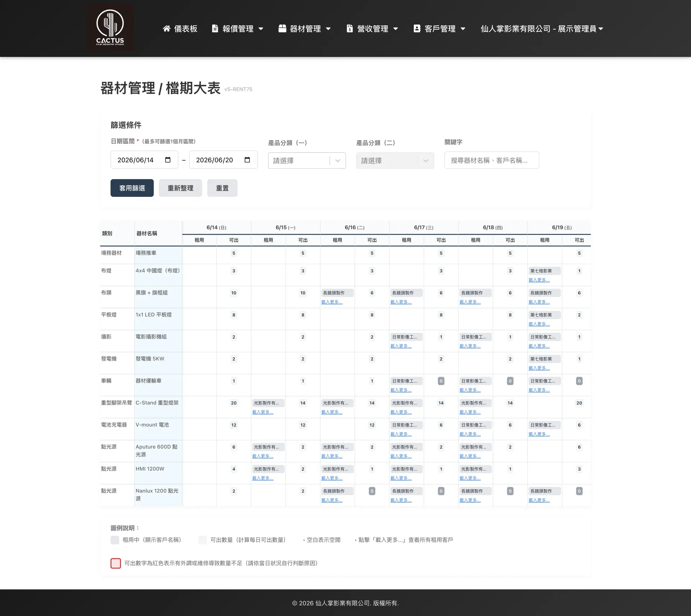Click the chevron of 產品分類（一）dropdown

(x=338, y=161)
